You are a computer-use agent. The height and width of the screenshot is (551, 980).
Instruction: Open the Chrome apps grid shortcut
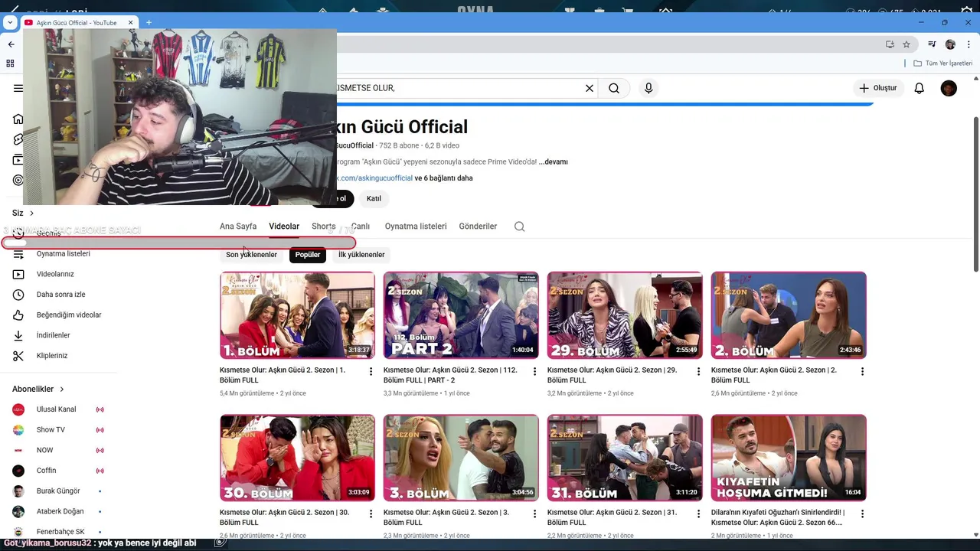point(11,64)
